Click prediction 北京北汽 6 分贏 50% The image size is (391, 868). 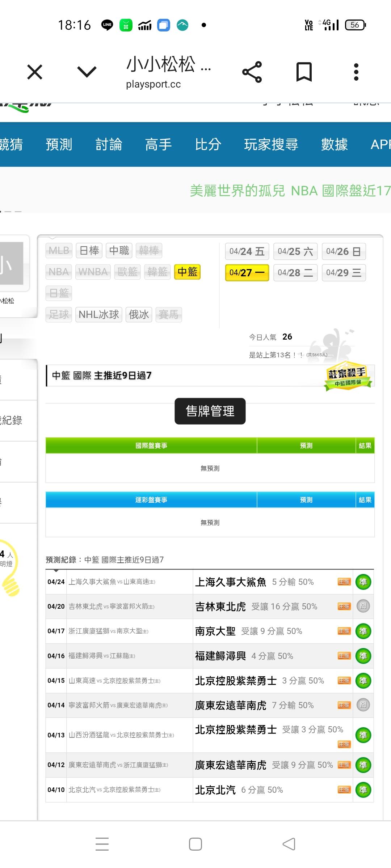coord(239,790)
